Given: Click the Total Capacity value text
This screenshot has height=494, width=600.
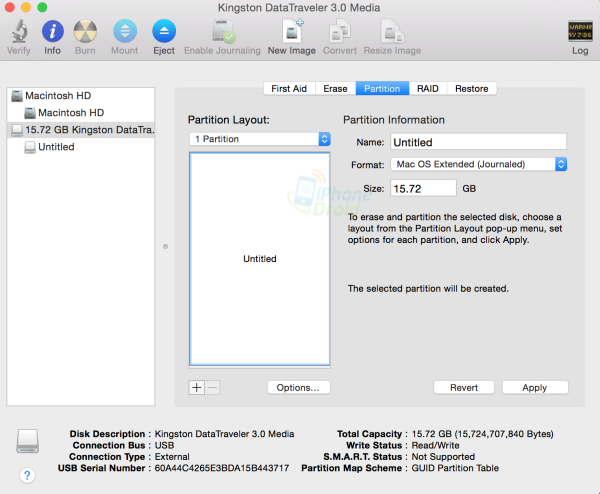Looking at the screenshot, I should [483, 434].
